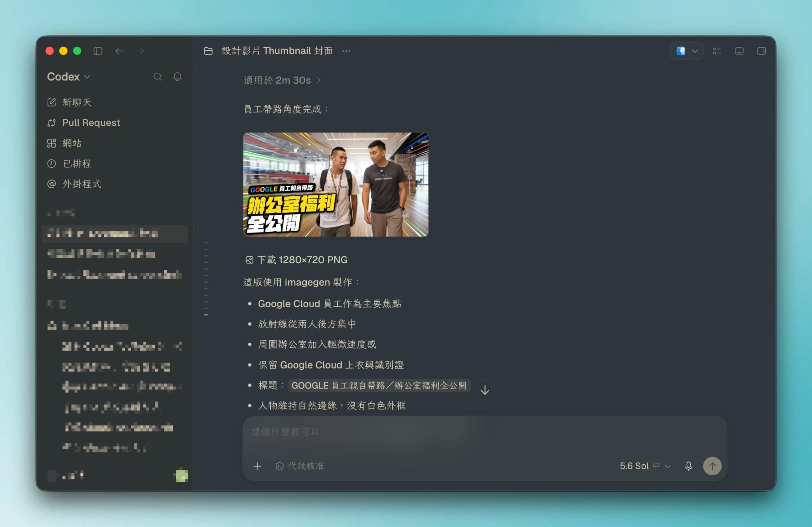Jump to bottom with down-arrow button
Viewport: 812px width, 527px height.
(485, 390)
